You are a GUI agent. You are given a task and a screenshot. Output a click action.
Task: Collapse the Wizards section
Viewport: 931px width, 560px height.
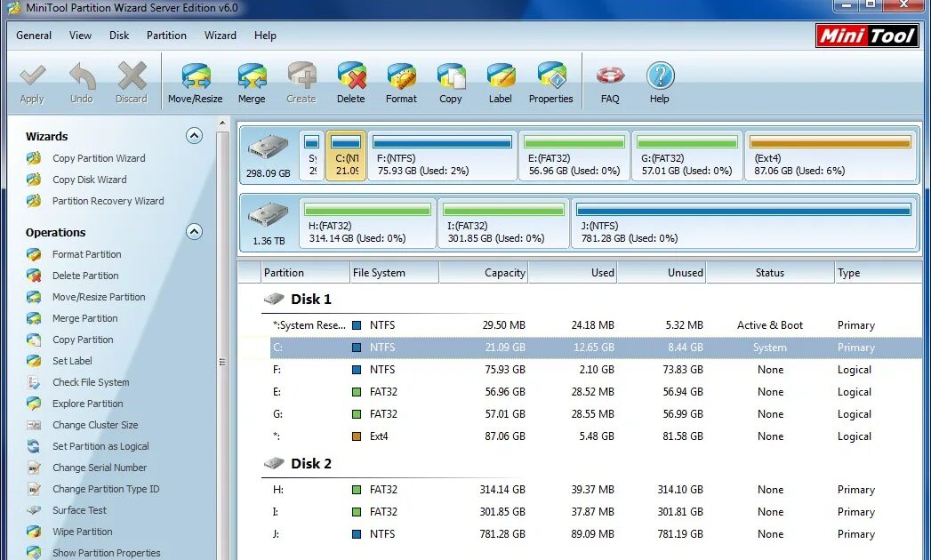(194, 136)
